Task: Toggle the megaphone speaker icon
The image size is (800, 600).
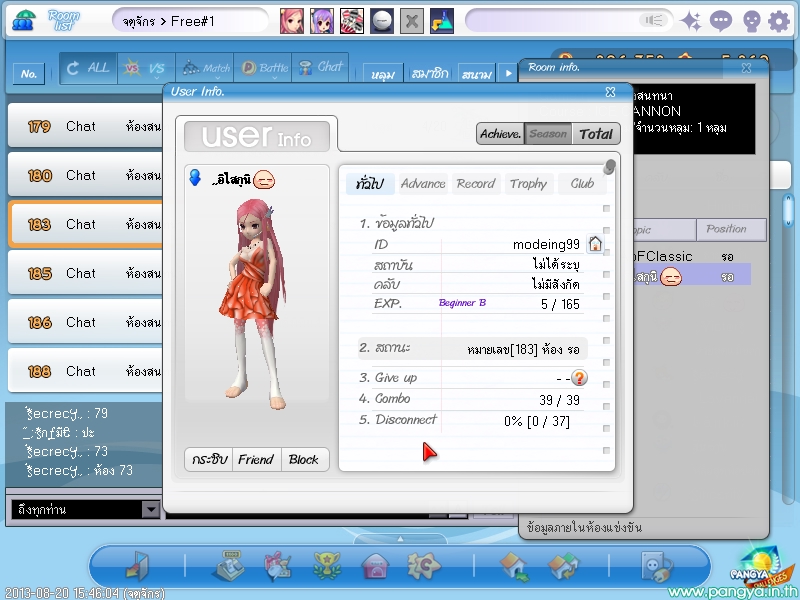Action: [x=654, y=20]
